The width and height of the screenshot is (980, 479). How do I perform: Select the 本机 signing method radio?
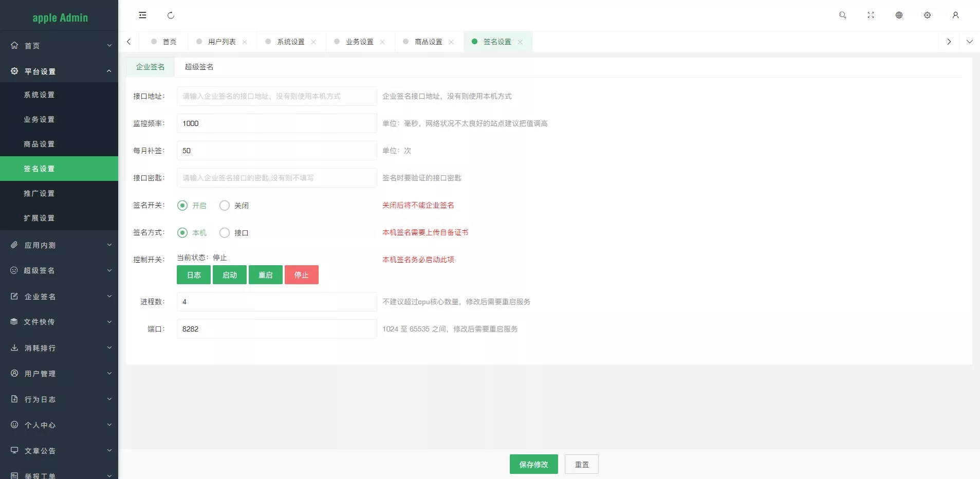coord(182,233)
